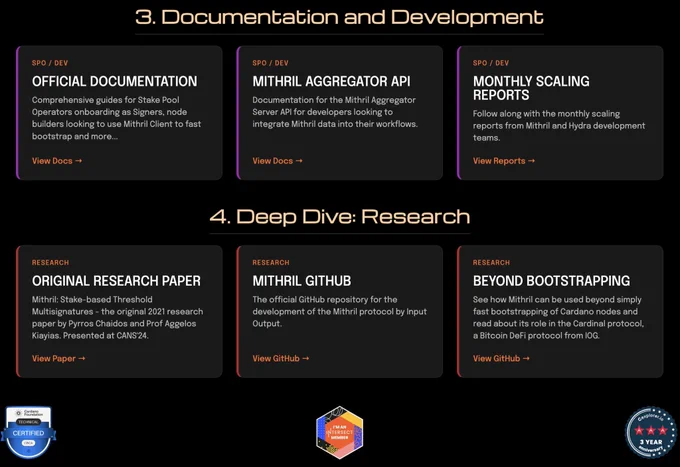The height and width of the screenshot is (467, 680).
Task: Click RESEARCH tag on Mithril GitHub card
Action: (271, 262)
